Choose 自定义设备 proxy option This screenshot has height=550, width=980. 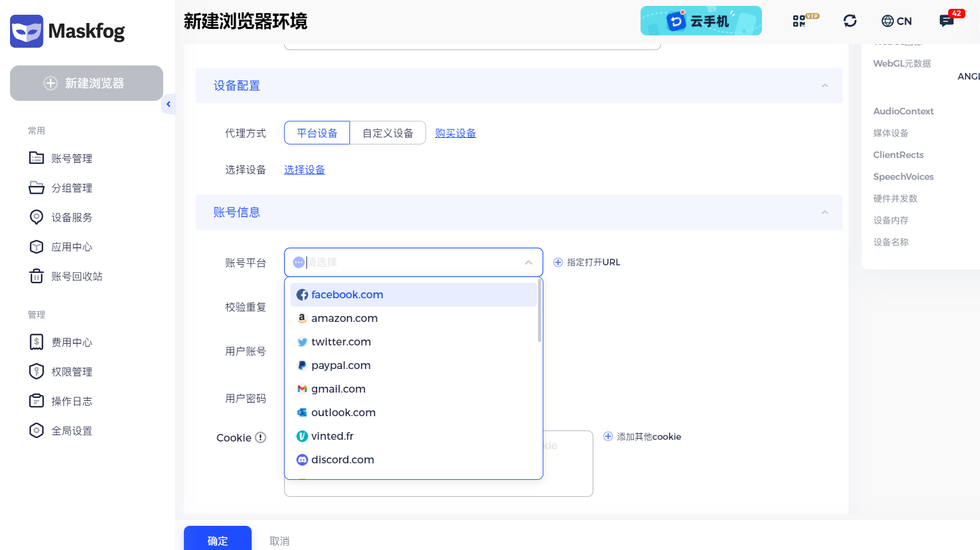tap(388, 133)
